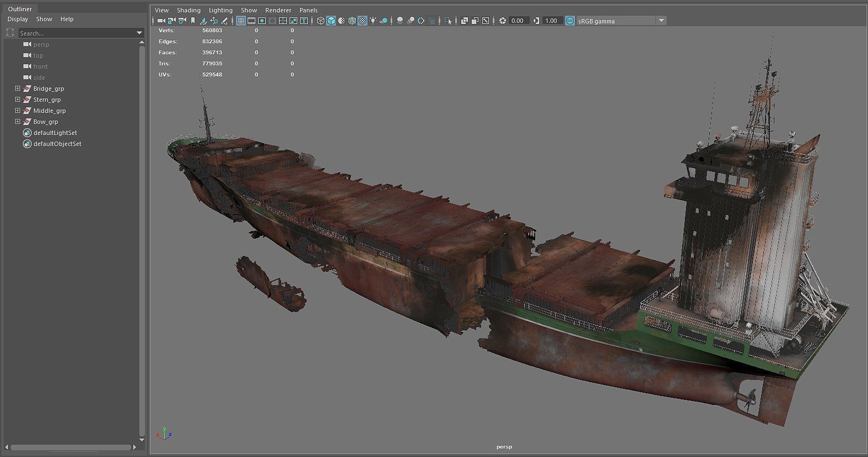Toggle the Textured display checker icon
The width and height of the screenshot is (868, 457).
point(363,21)
